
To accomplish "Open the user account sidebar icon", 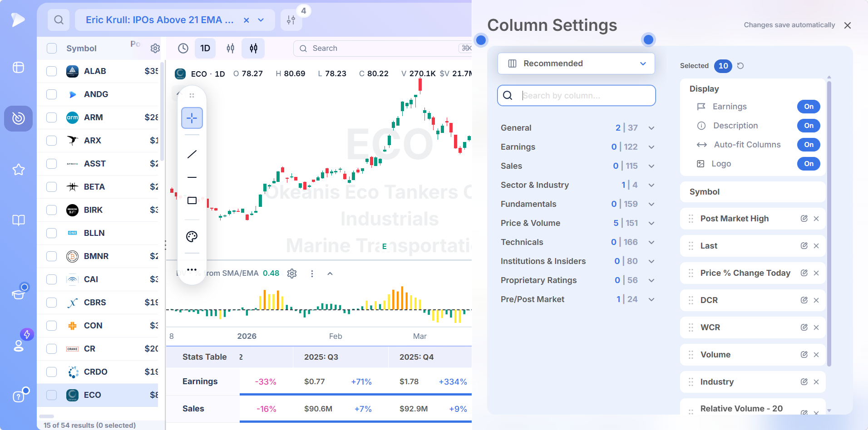I will pyautogui.click(x=18, y=346).
